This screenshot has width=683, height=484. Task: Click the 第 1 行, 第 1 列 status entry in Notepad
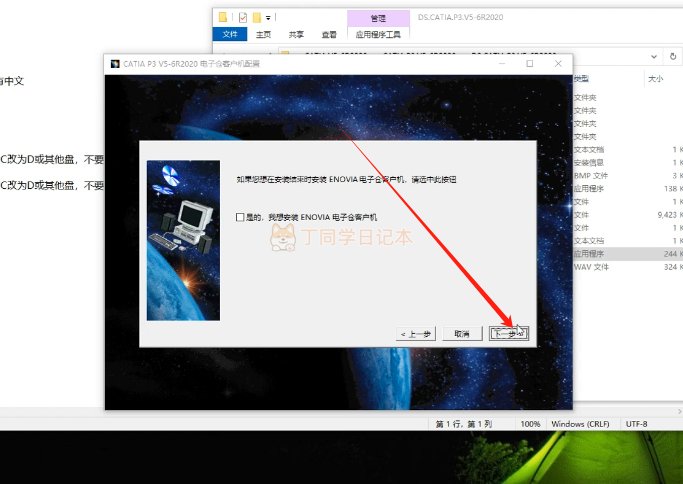click(464, 424)
